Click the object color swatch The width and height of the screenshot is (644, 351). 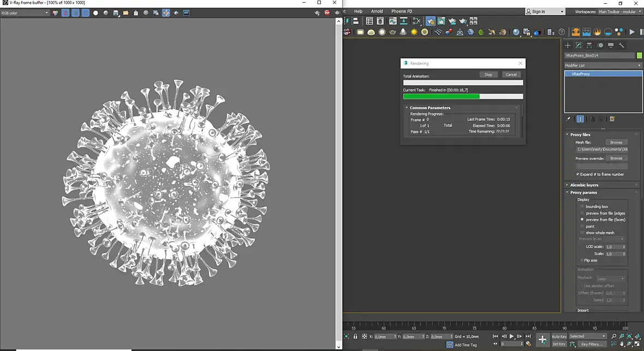(639, 56)
